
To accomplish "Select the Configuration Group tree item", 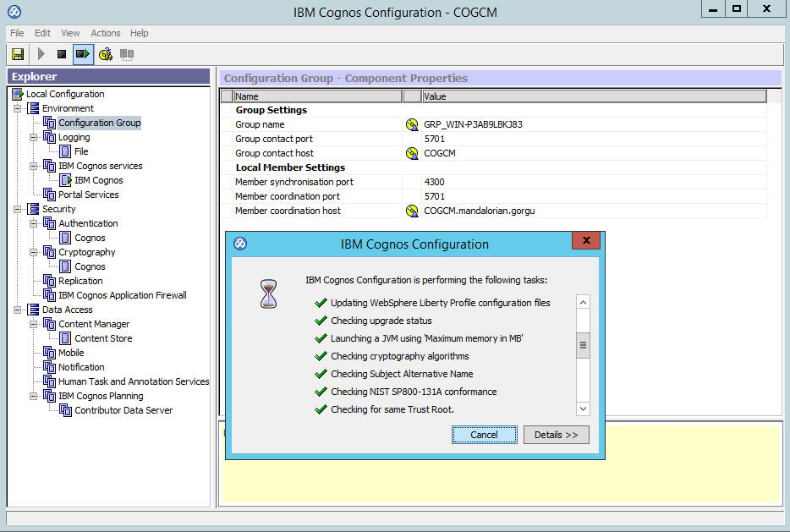I will [100, 123].
